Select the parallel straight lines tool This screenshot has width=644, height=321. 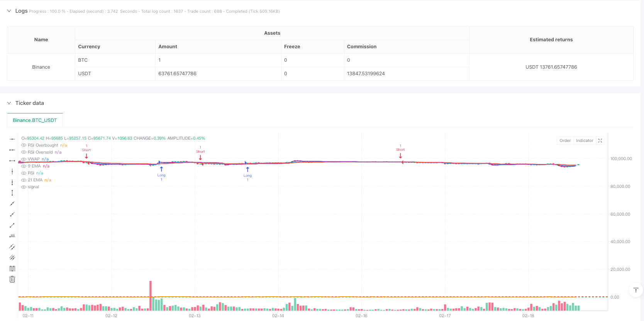pos(12,258)
